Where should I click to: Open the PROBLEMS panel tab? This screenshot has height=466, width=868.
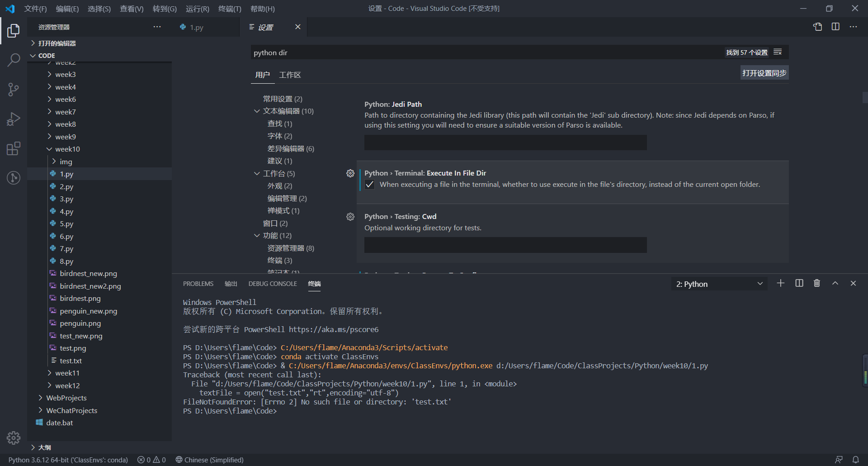[198, 284]
